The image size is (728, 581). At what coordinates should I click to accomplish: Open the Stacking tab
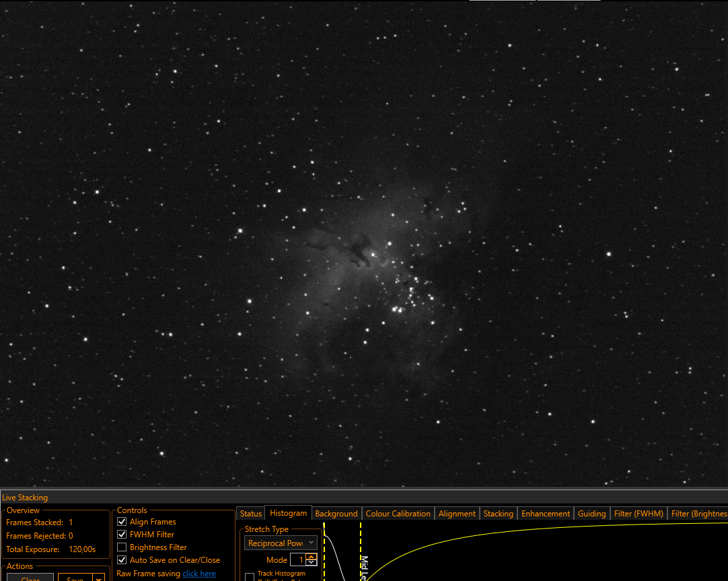click(498, 513)
